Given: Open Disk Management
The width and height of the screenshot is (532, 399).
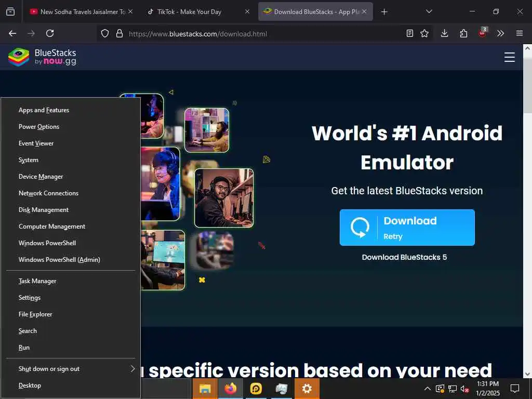Looking at the screenshot, I should [x=71, y=210].
